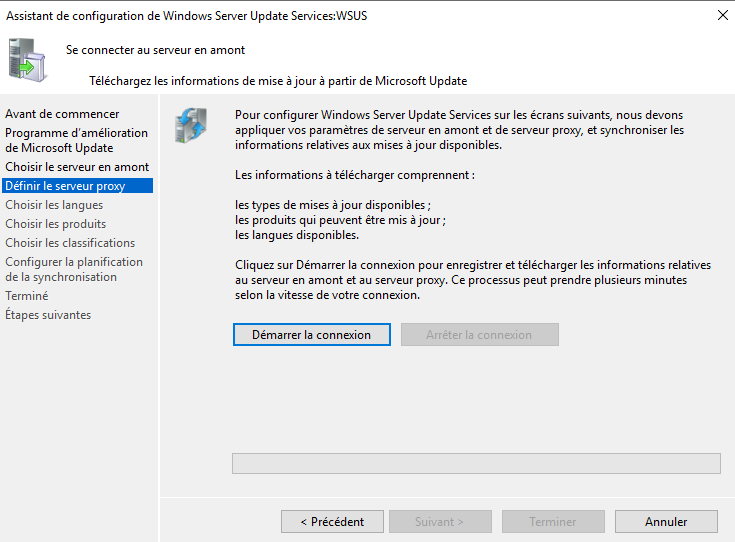This screenshot has width=735, height=542.
Task: Open the Choisir les classifications step
Action: (x=70, y=243)
